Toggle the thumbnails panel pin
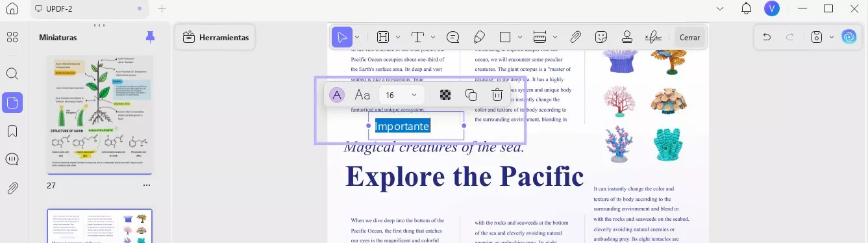Image resolution: width=868 pixels, height=243 pixels. (151, 37)
